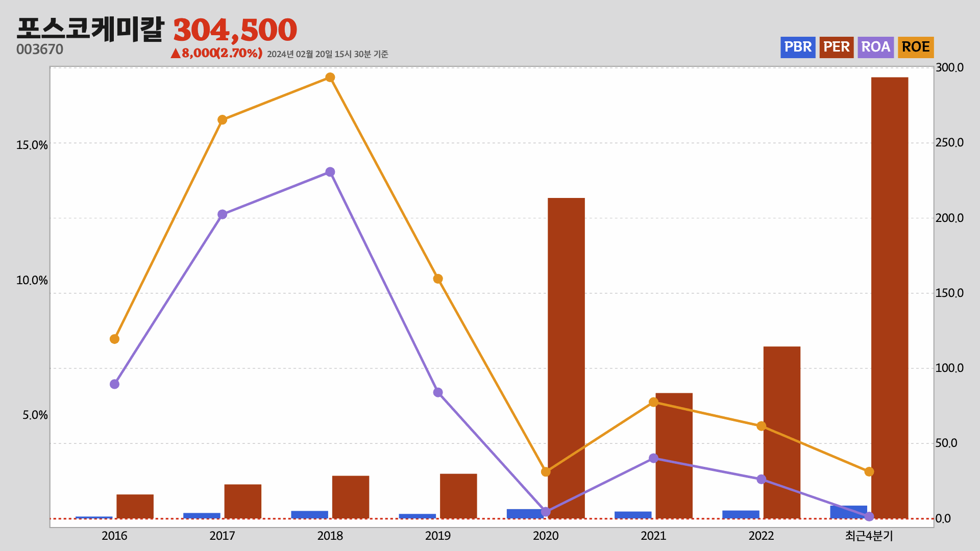Click the 2019 PER bar
The height and width of the screenshot is (551, 980).
[x=458, y=496]
